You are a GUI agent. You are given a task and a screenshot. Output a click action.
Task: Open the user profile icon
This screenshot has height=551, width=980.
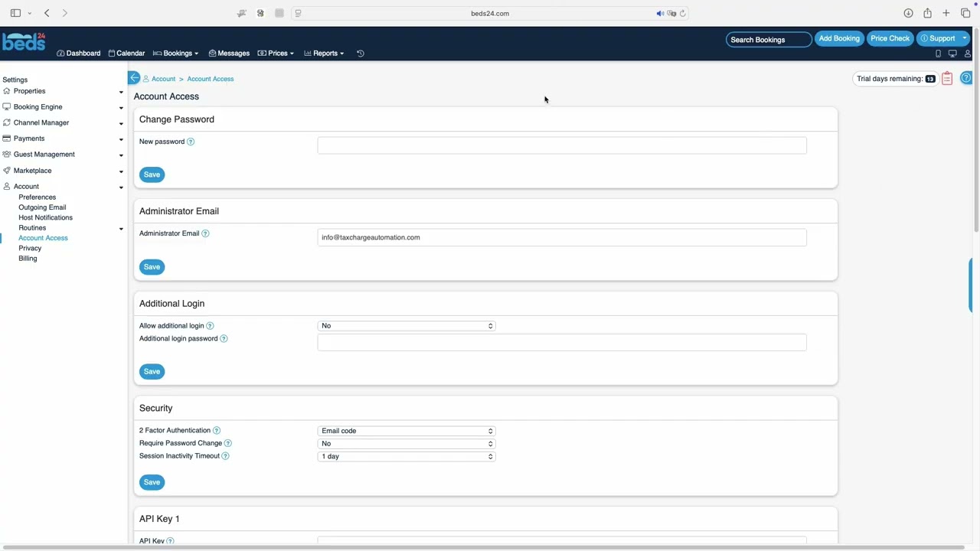click(968, 54)
